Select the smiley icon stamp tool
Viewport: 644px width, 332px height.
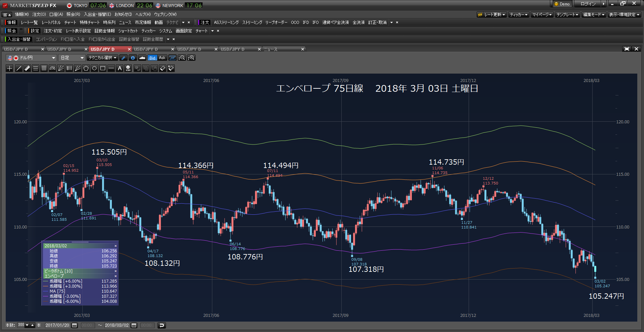pyautogui.click(x=128, y=69)
